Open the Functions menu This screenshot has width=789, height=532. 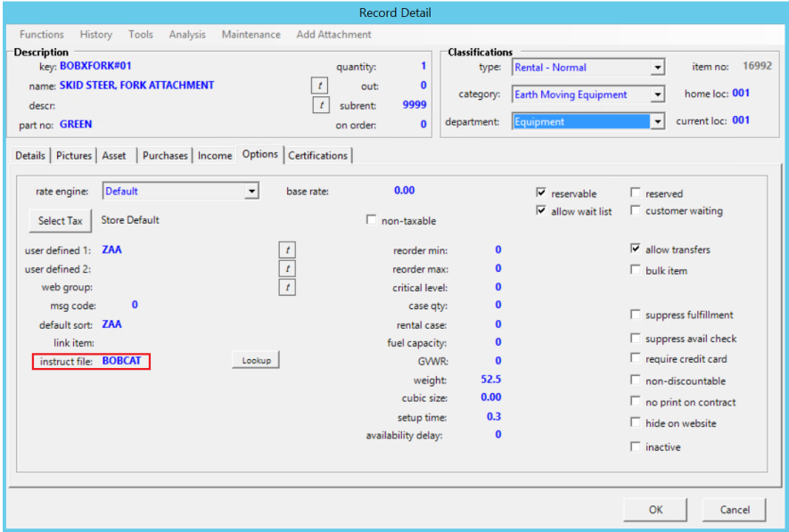(x=42, y=35)
